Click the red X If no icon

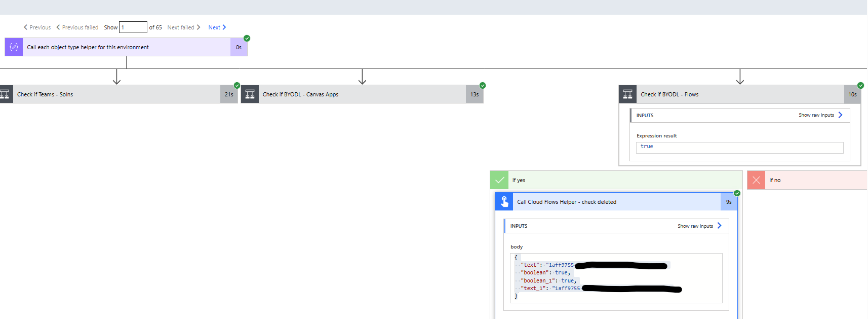pyautogui.click(x=756, y=180)
